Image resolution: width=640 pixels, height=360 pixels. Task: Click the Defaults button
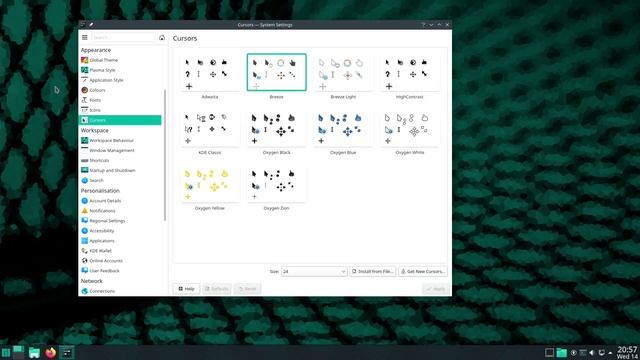pyautogui.click(x=217, y=289)
